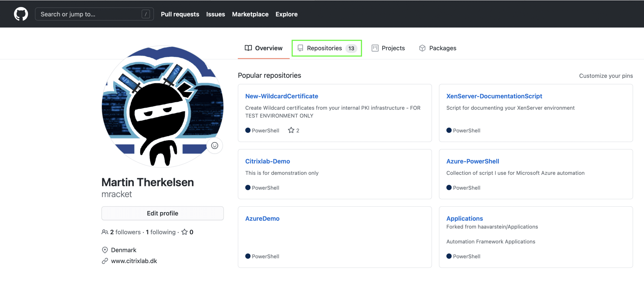Viewport: 644px width, 281px height.
Task: Click the location pin icon beside Denmark
Action: [x=105, y=250]
